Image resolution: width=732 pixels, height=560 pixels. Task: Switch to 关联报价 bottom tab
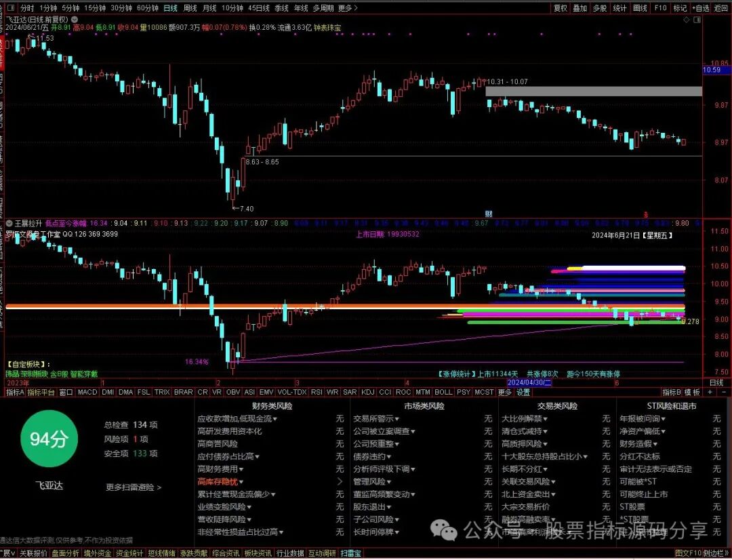[x=34, y=553]
